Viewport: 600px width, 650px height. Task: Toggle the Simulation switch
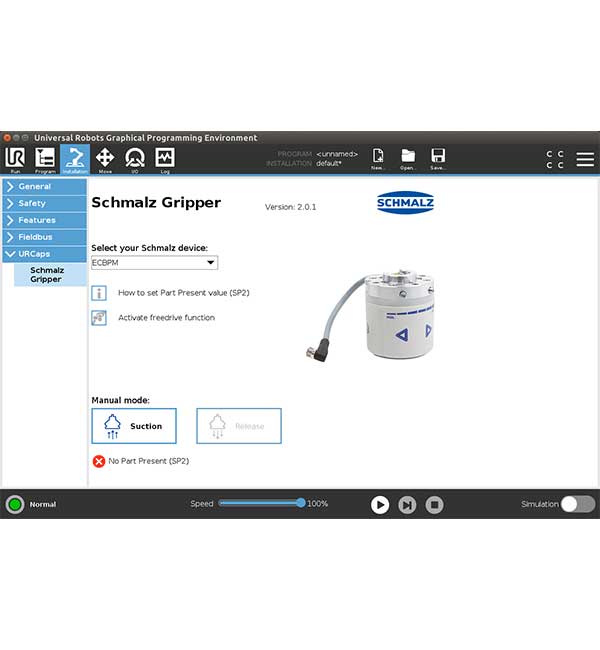(x=578, y=504)
